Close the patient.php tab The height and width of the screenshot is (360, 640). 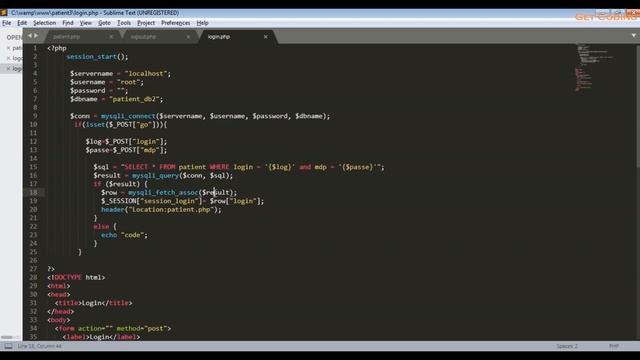(111, 37)
